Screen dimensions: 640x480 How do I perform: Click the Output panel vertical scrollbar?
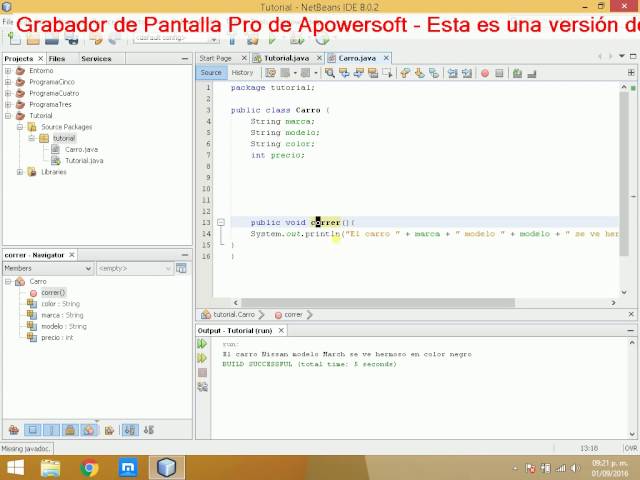(632, 388)
